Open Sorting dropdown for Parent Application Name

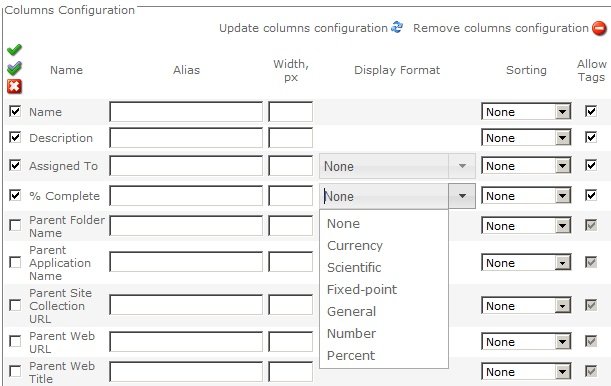point(526,263)
